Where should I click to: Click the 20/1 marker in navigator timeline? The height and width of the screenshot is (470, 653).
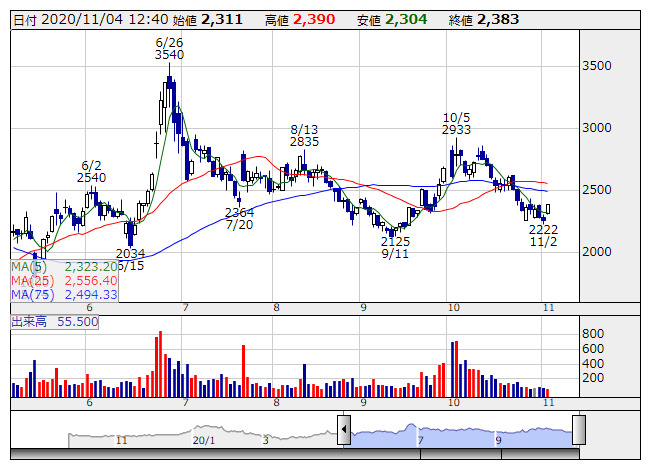click(x=203, y=440)
